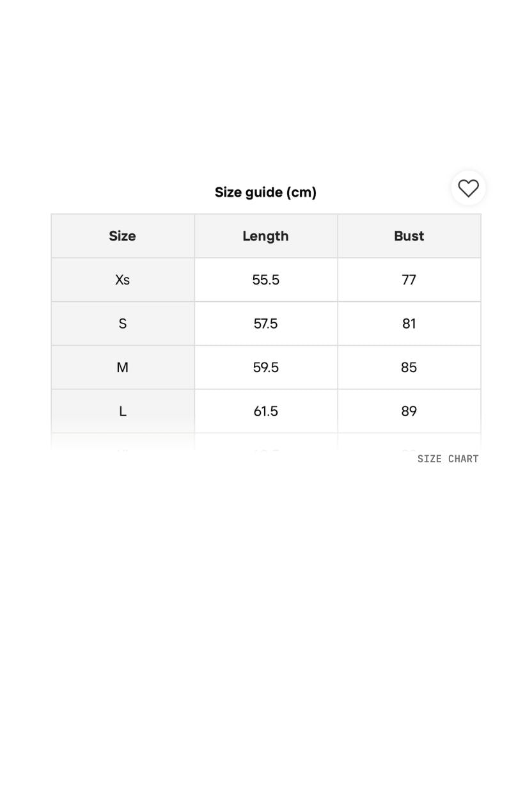Click the 57.5 length value for S
The width and height of the screenshot is (532, 798).
pos(265,324)
